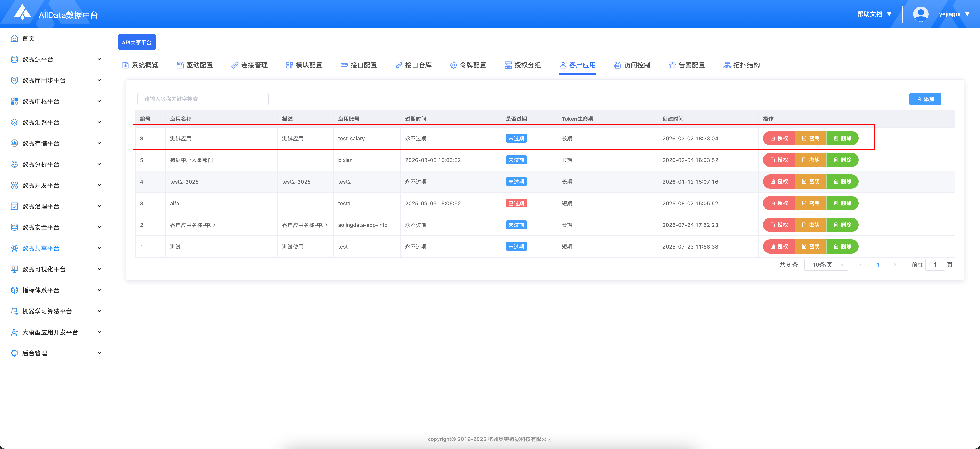The height and width of the screenshot is (449, 980).
Task: Click the 大模型应用开发平台 sidebar icon
Action: [x=14, y=332]
